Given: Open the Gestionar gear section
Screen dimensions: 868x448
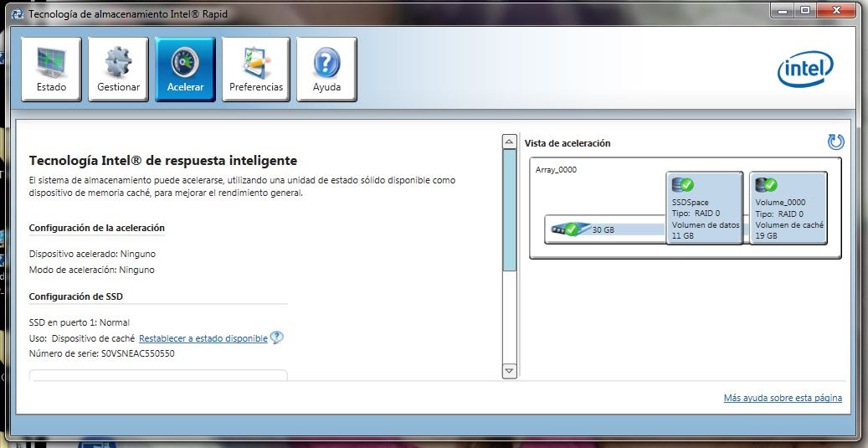Looking at the screenshot, I should click(118, 69).
